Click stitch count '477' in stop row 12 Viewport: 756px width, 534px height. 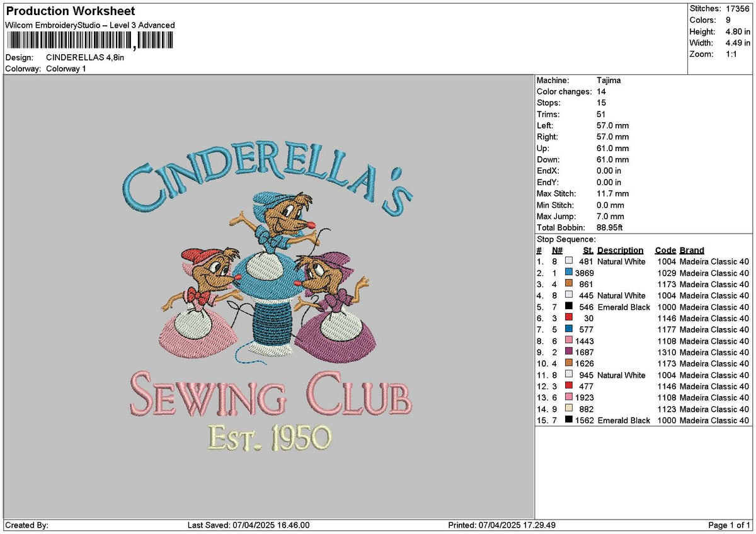click(587, 387)
